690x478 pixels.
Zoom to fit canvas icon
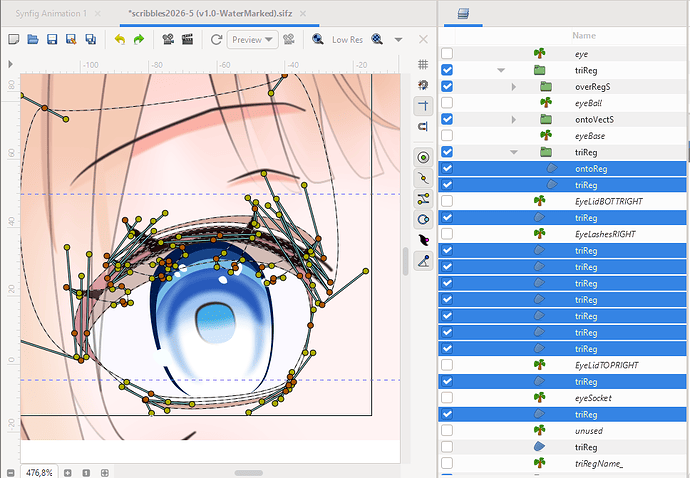105,473
